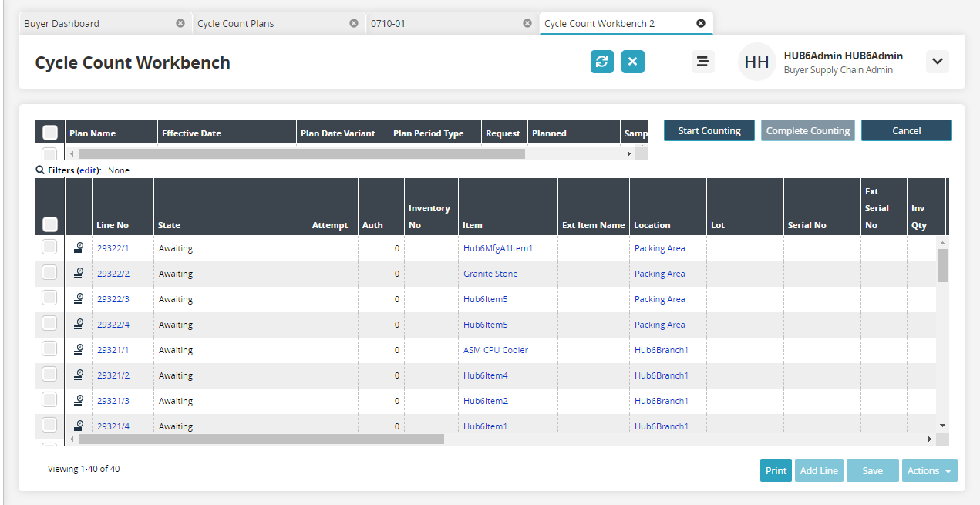This screenshot has height=505, width=980.
Task: Click the Print button
Action: click(x=776, y=470)
